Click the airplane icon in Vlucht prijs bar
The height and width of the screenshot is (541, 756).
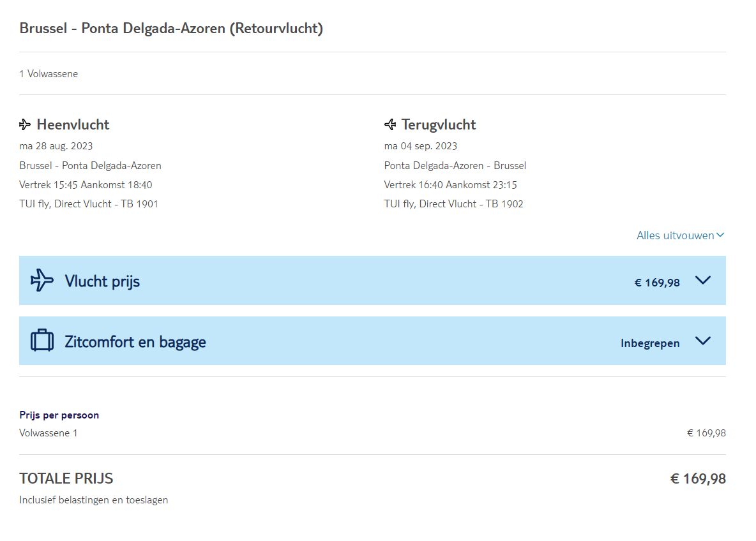click(42, 280)
